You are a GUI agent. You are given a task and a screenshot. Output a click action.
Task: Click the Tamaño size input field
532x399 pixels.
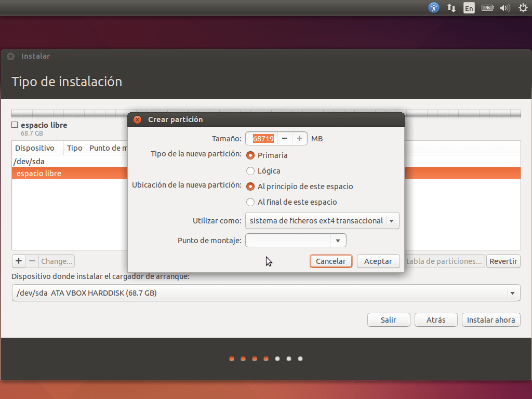[x=263, y=139]
